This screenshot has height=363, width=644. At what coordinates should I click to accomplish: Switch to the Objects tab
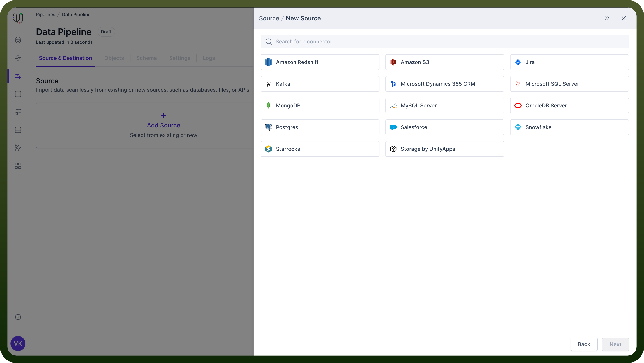[x=114, y=58]
